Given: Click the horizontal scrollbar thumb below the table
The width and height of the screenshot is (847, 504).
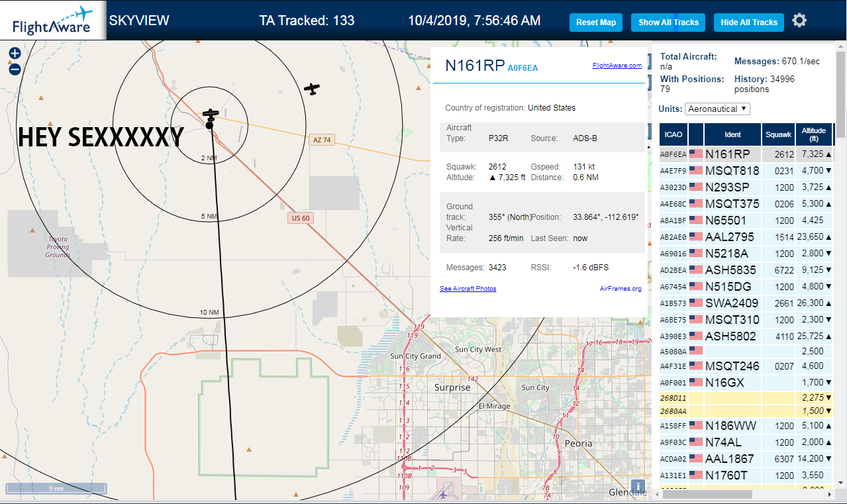Looking at the screenshot, I should coord(709,494).
